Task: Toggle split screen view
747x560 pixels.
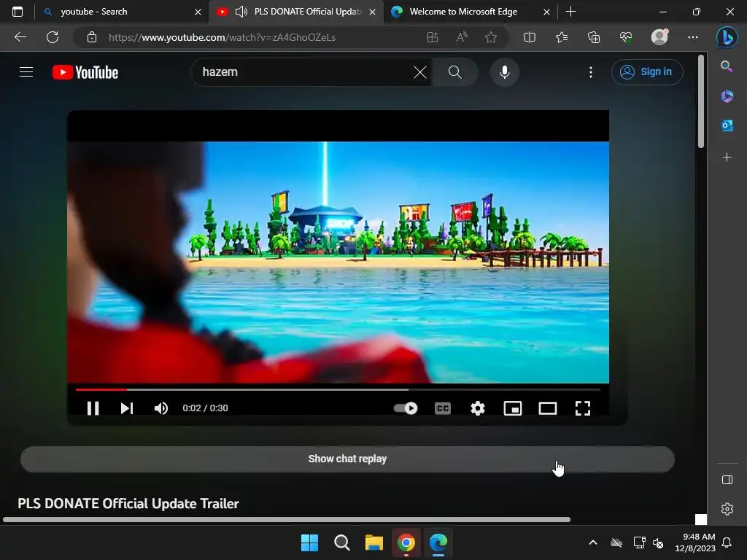Action: tap(530, 37)
